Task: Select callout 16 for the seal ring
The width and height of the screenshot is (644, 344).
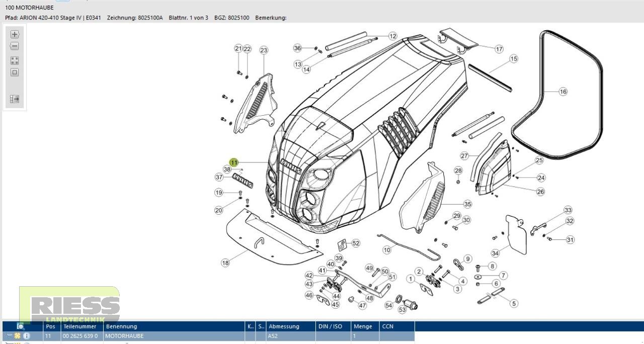Action: (562, 92)
